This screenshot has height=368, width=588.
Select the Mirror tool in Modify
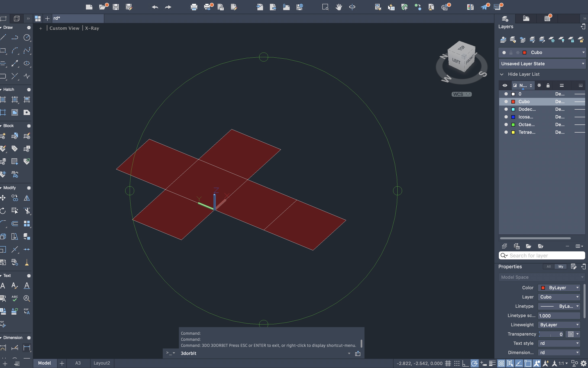(27, 198)
